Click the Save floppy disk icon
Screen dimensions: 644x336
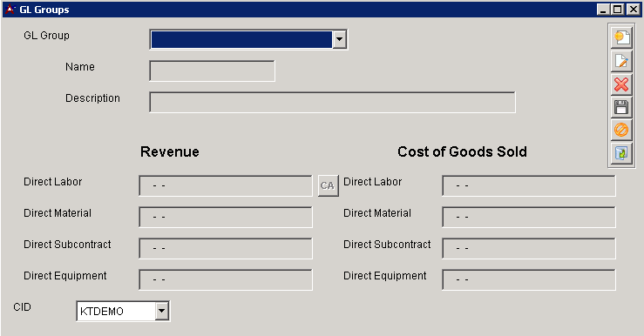621,107
